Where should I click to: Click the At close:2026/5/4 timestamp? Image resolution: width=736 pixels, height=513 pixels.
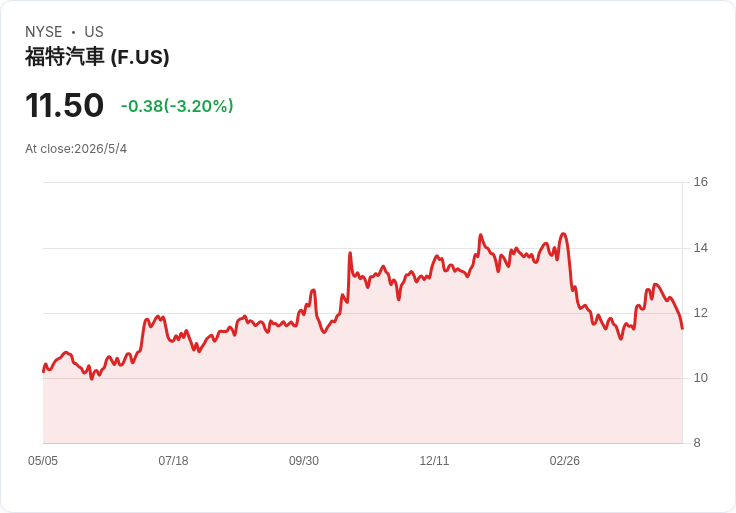[x=76, y=149]
